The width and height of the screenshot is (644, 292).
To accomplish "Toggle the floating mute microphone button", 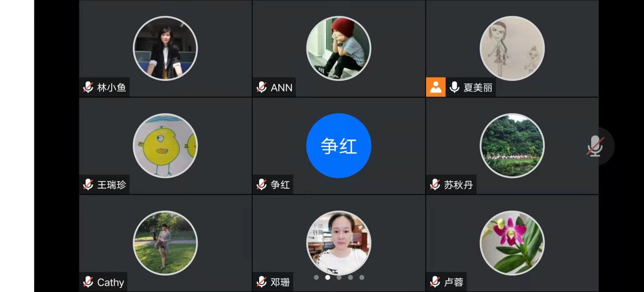I will click(595, 146).
